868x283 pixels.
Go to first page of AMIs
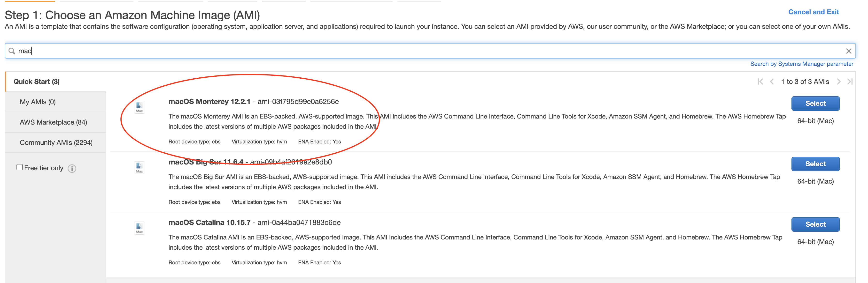click(x=760, y=82)
